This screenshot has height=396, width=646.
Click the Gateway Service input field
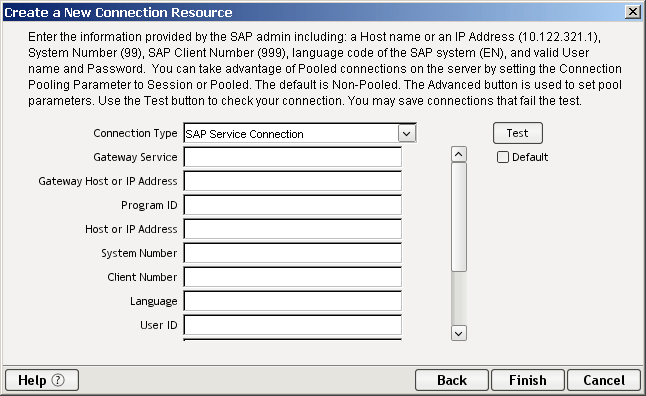(x=293, y=157)
